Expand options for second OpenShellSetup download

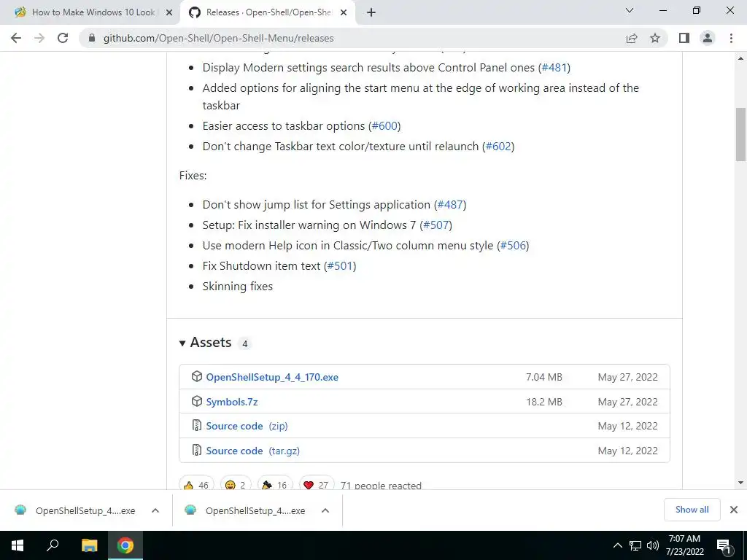325,510
